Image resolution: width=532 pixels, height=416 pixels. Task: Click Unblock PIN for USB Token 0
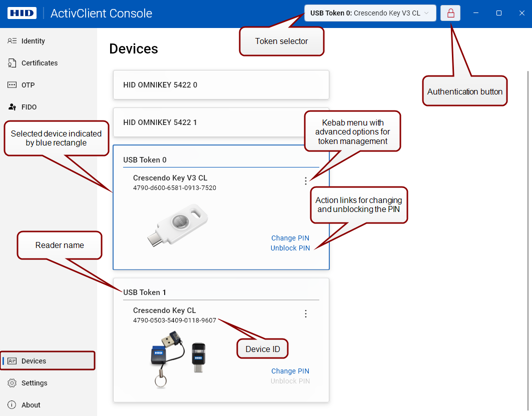(x=290, y=248)
